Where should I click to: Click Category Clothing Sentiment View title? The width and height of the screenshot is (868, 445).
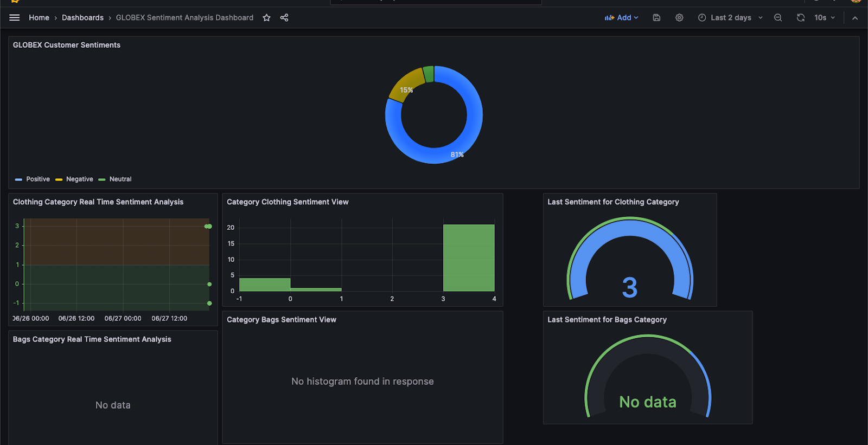pyautogui.click(x=288, y=202)
